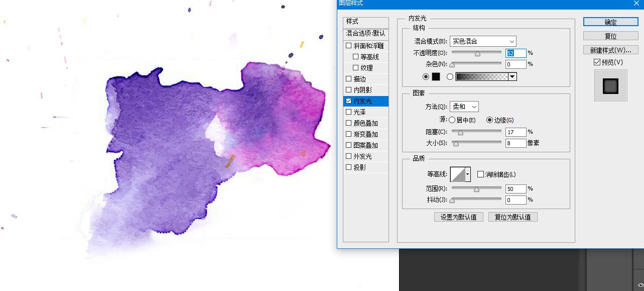The width and height of the screenshot is (644, 291).
Task: Click the black glow color swatch
Action: (436, 77)
